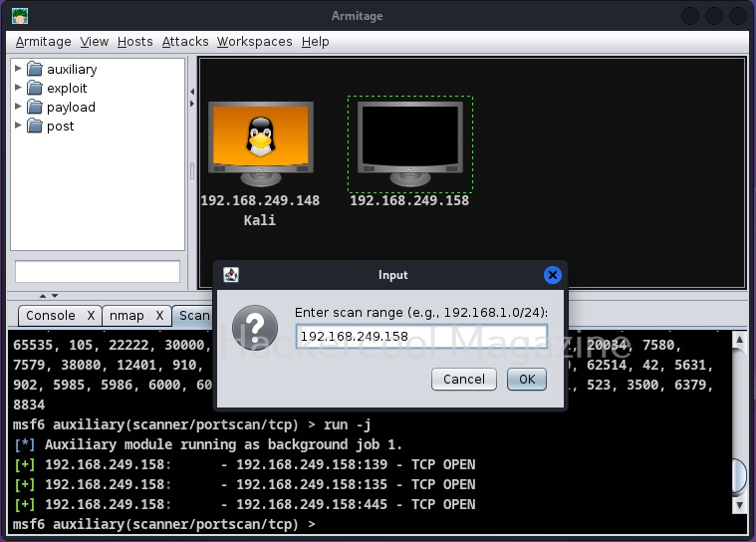The image size is (756, 542).
Task: Click the module search box below tree
Action: pos(98,271)
